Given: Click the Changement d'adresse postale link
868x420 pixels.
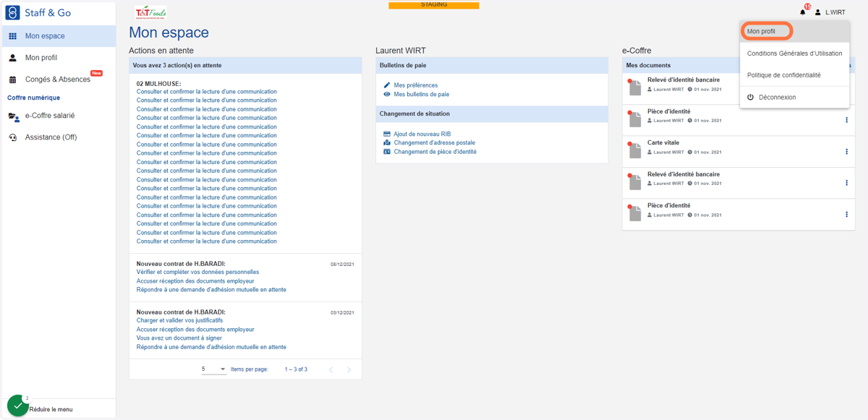Looking at the screenshot, I should 434,143.
